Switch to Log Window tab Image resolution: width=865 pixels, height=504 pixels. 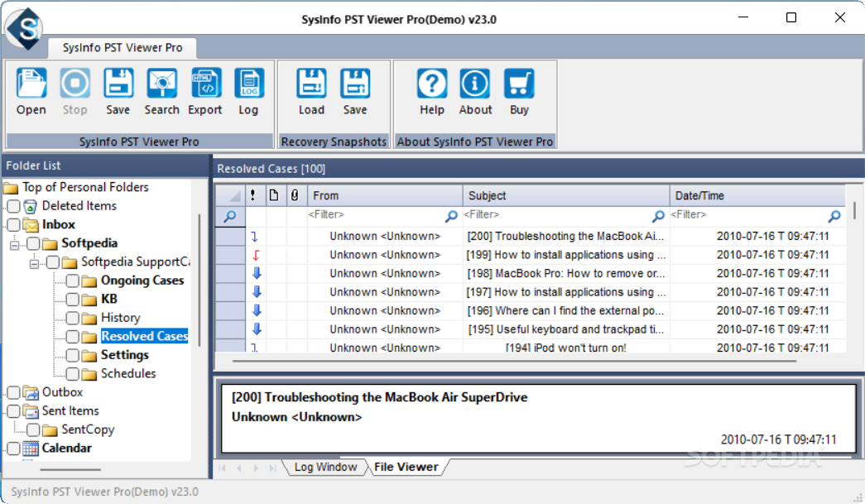click(x=325, y=467)
